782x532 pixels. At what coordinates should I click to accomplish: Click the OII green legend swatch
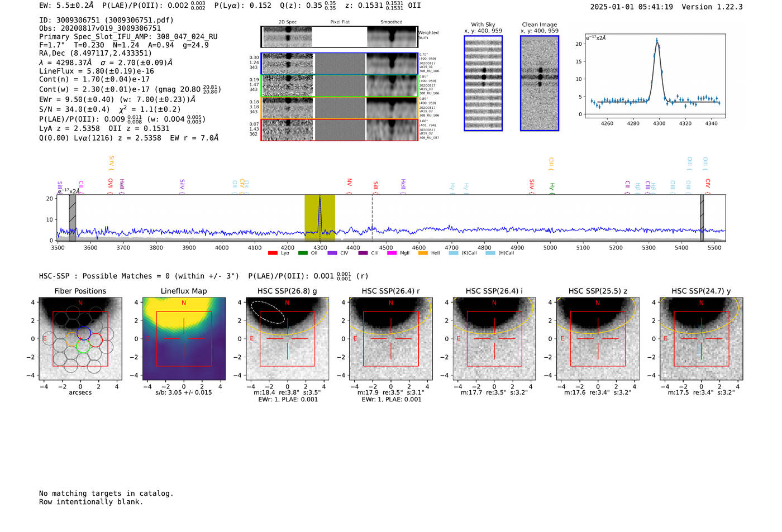pos(303,253)
